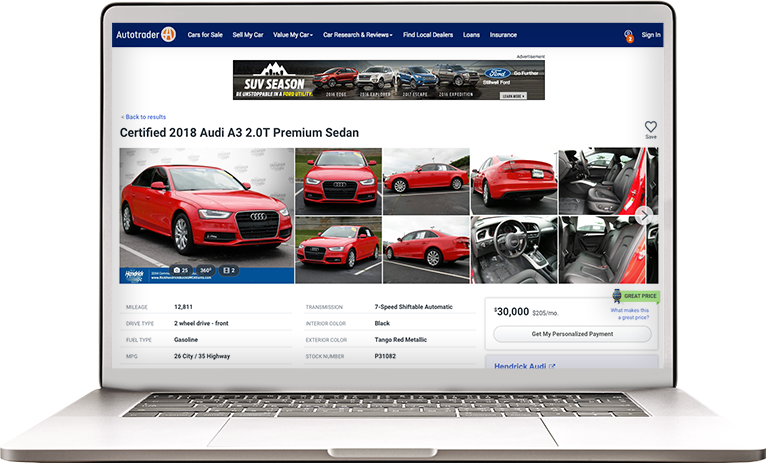766x463 pixels.
Task: Open Sell My Car page
Action: (248, 35)
